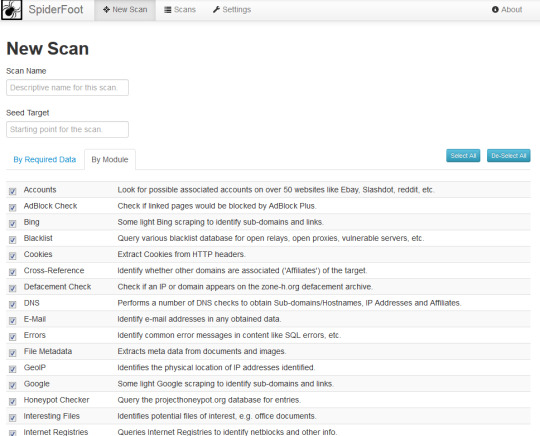
Task: Click the Select All button
Action: [x=463, y=156]
